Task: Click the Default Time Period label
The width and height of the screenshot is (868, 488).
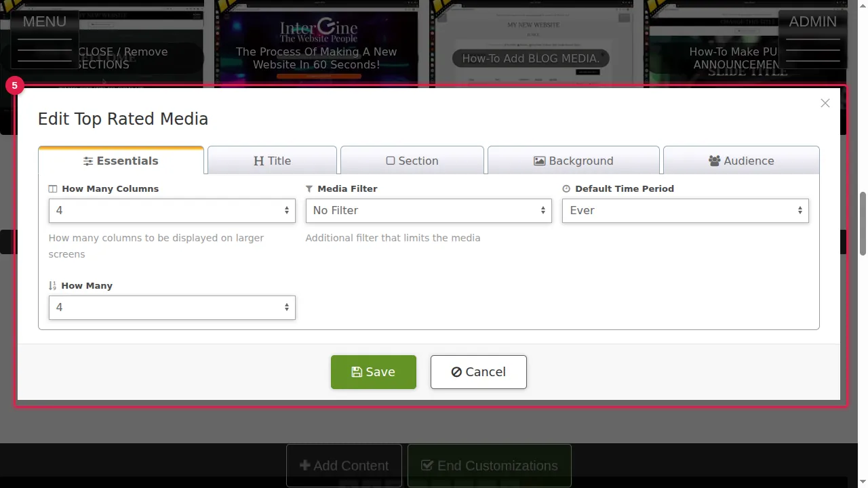Action: tap(618, 189)
